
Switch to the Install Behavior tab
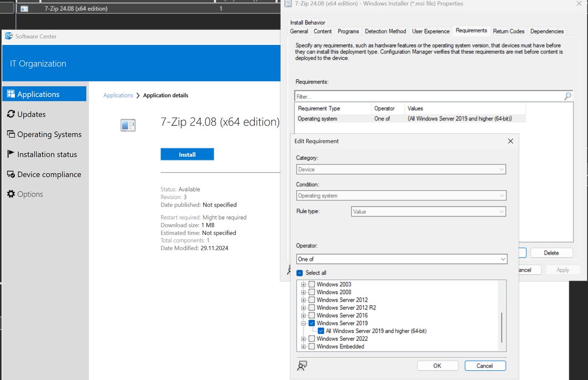click(x=308, y=23)
